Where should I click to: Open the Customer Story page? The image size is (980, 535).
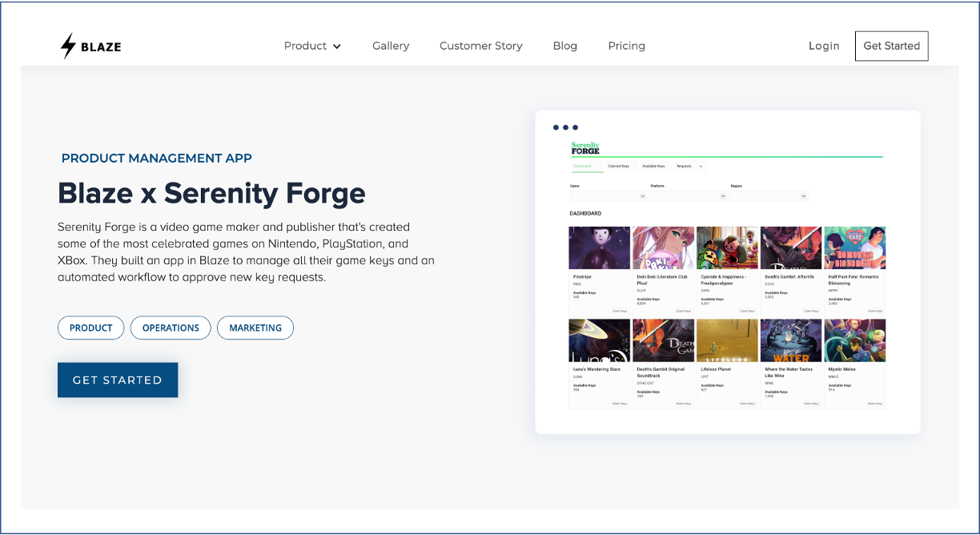tap(480, 46)
